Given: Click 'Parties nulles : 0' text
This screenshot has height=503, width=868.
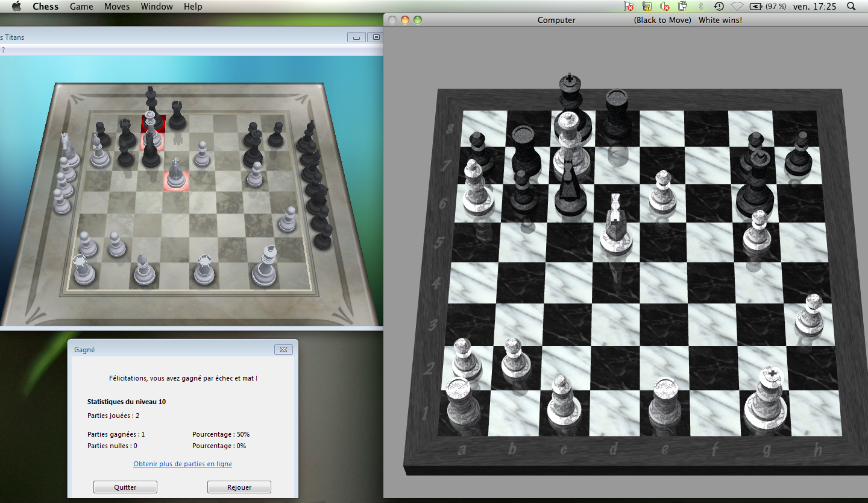Looking at the screenshot, I should [x=112, y=446].
